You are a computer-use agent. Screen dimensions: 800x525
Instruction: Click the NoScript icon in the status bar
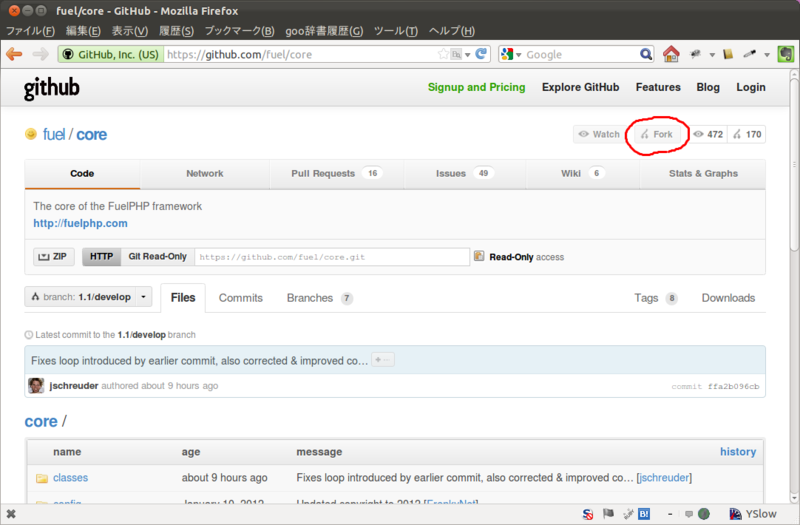(x=588, y=514)
